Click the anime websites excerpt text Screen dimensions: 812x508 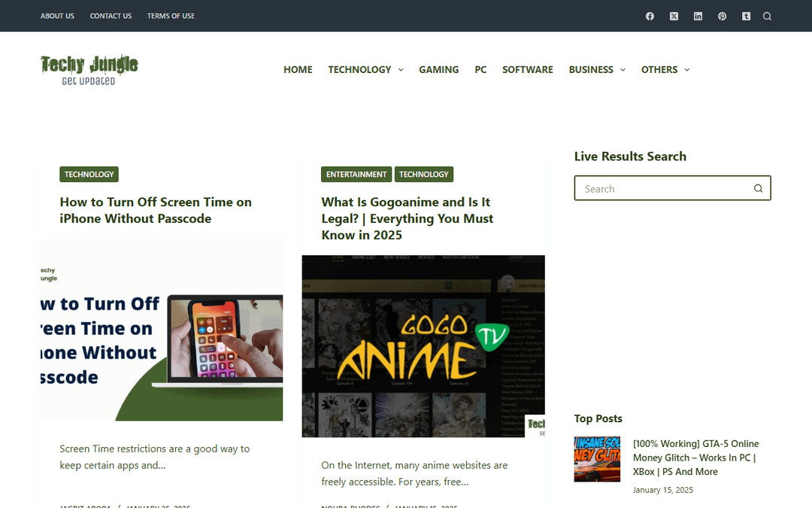coord(414,473)
